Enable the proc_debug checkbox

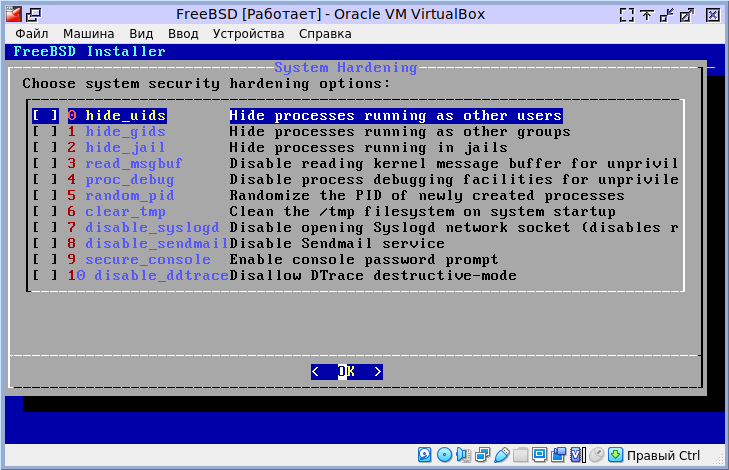tap(45, 179)
